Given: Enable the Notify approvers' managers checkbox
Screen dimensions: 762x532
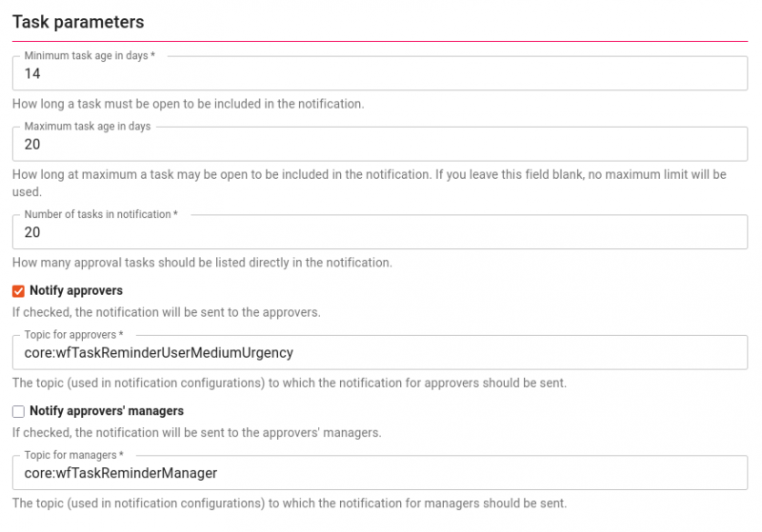Looking at the screenshot, I should pyautogui.click(x=18, y=411).
